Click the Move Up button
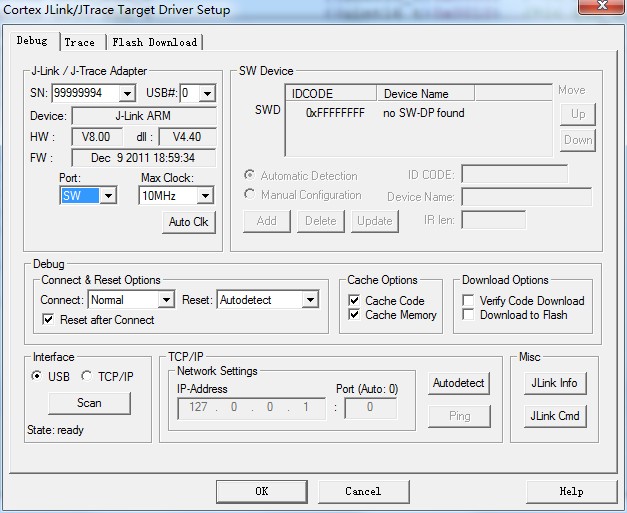The image size is (627, 513). (578, 114)
